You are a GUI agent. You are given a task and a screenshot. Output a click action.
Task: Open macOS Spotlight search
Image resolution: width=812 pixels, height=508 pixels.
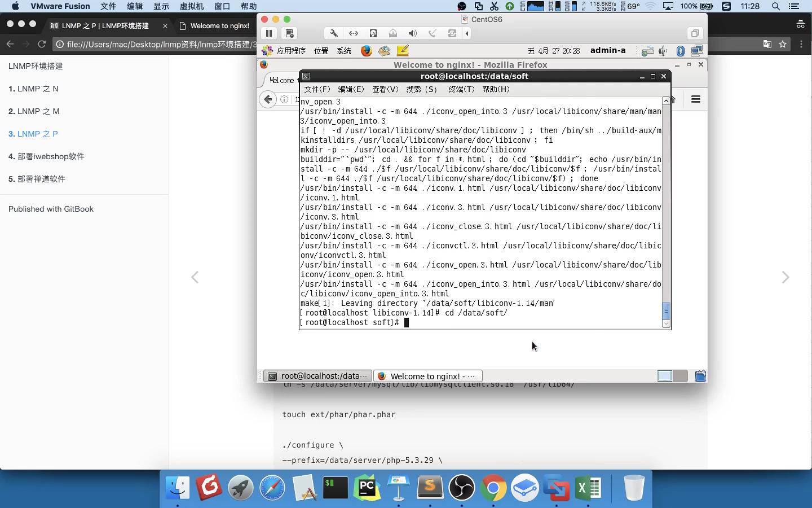[776, 6]
